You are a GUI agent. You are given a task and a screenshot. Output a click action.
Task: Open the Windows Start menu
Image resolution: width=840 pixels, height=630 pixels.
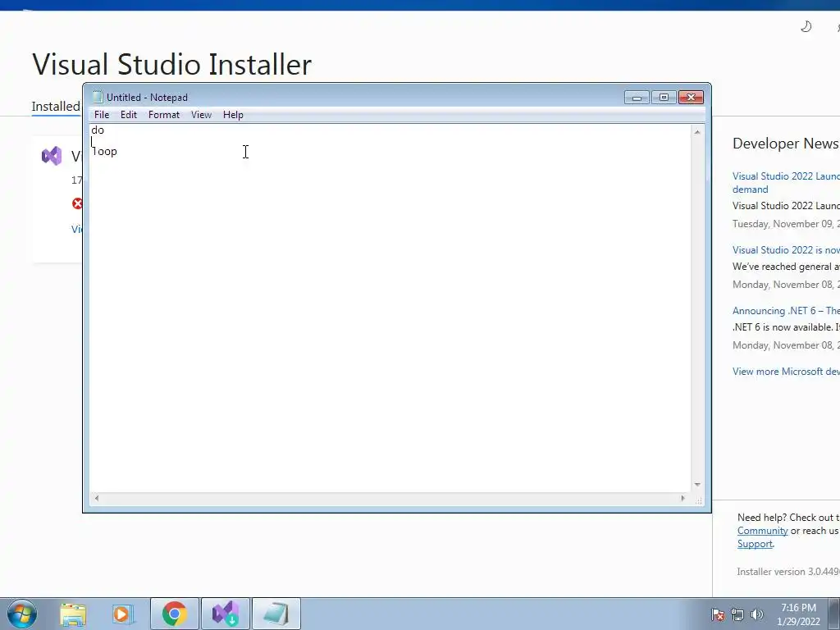(22, 614)
